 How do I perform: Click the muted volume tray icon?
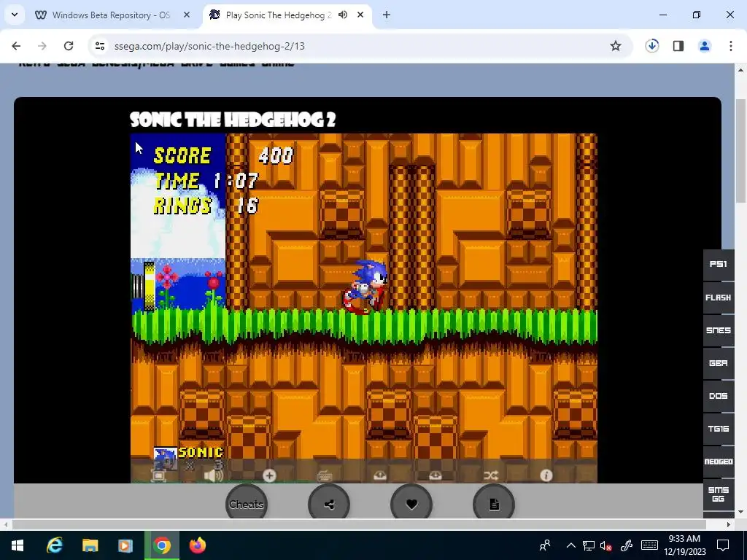(606, 545)
